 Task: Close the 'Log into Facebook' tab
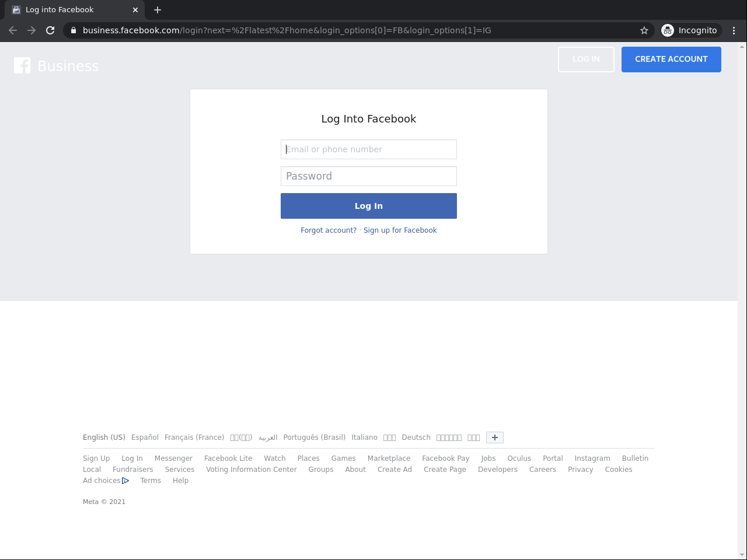point(135,10)
